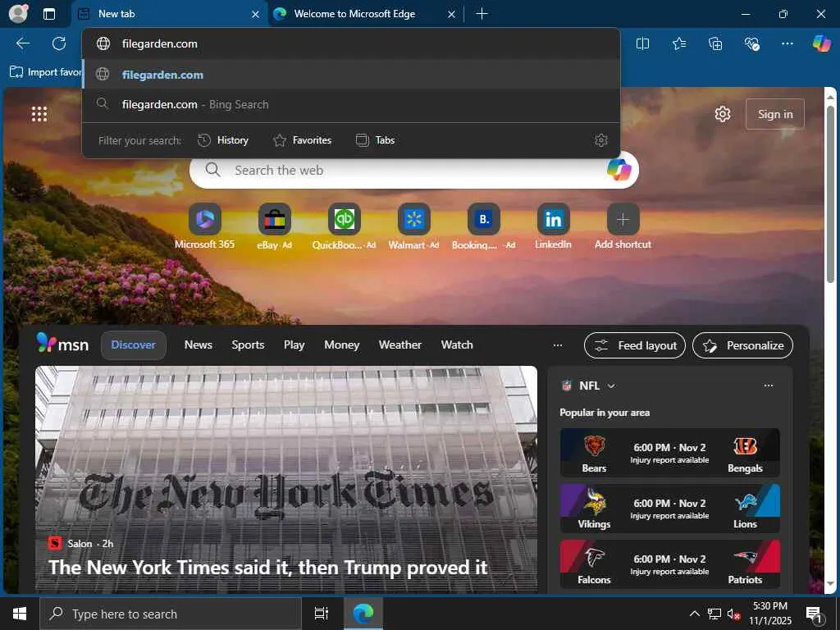Click the profile avatar icon

click(18, 13)
